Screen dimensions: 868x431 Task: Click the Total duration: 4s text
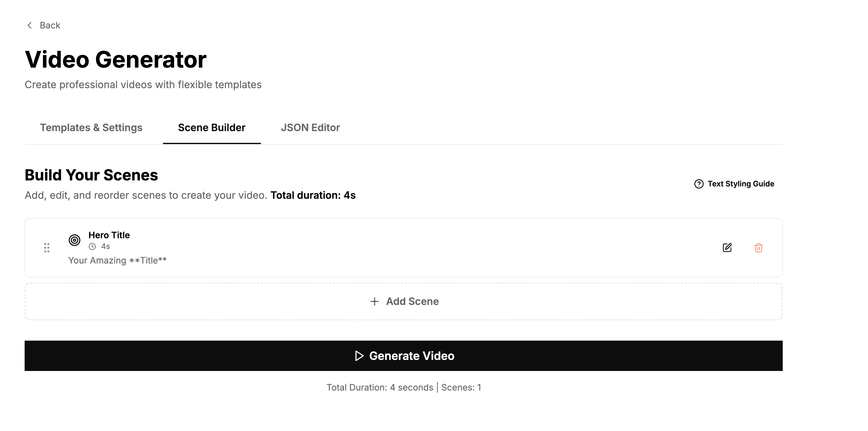pyautogui.click(x=312, y=195)
